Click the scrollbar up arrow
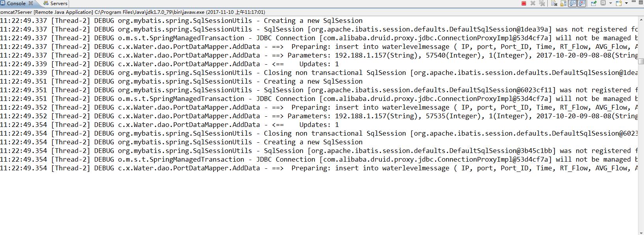This screenshot has height=235, width=644. 641,19
